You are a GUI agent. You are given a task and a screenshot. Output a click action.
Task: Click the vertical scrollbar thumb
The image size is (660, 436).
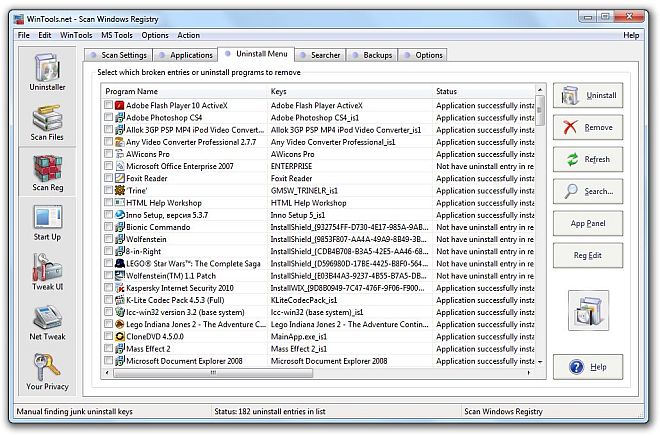tap(540, 110)
